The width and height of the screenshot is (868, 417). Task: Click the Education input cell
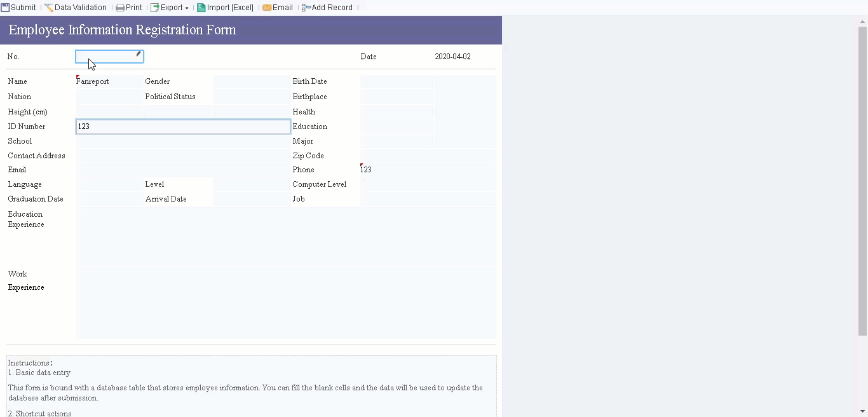397,126
